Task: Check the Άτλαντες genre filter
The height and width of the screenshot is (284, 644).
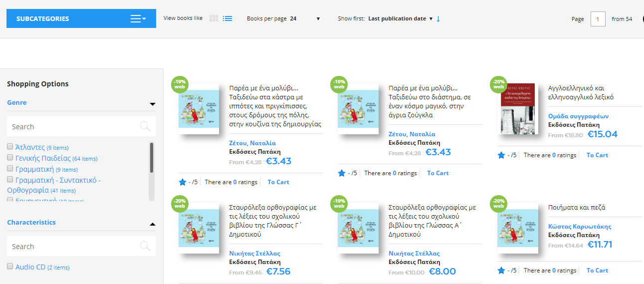Action: click(10, 147)
